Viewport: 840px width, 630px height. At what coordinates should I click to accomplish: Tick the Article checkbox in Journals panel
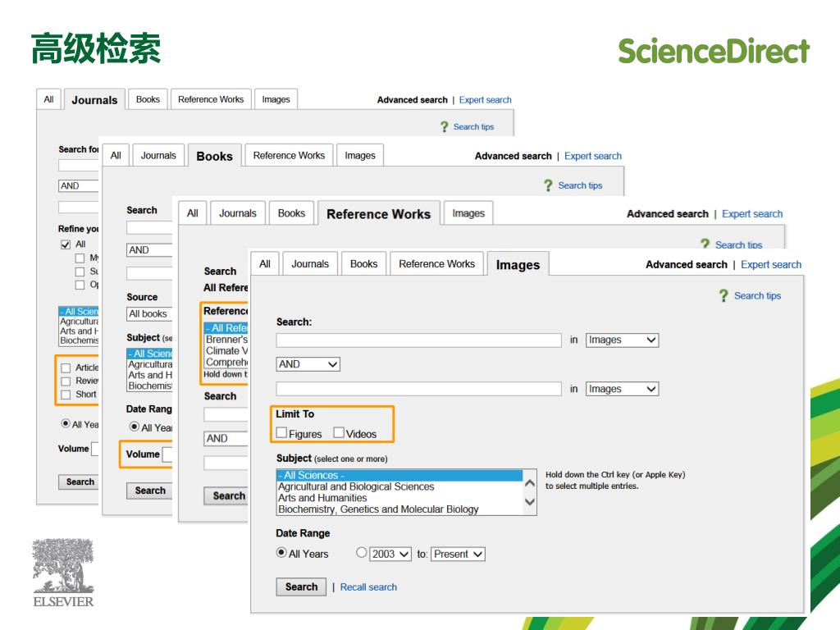tap(66, 368)
